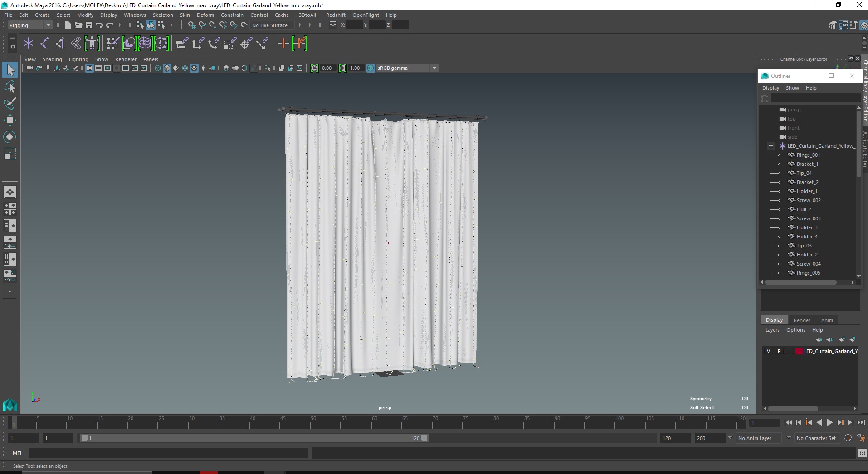The width and height of the screenshot is (868, 474).
Task: Open the Skeleton menu
Action: click(x=163, y=15)
